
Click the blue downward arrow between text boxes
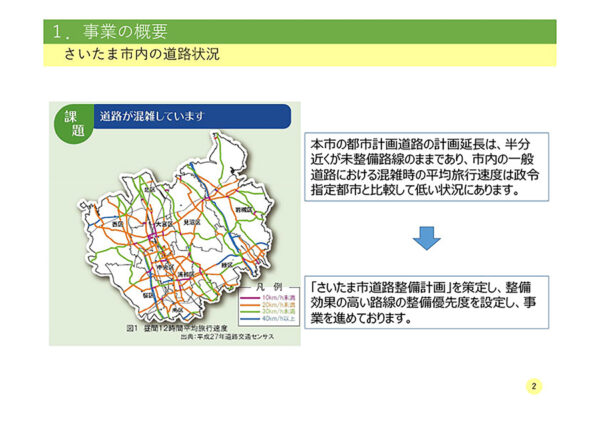coord(427,238)
